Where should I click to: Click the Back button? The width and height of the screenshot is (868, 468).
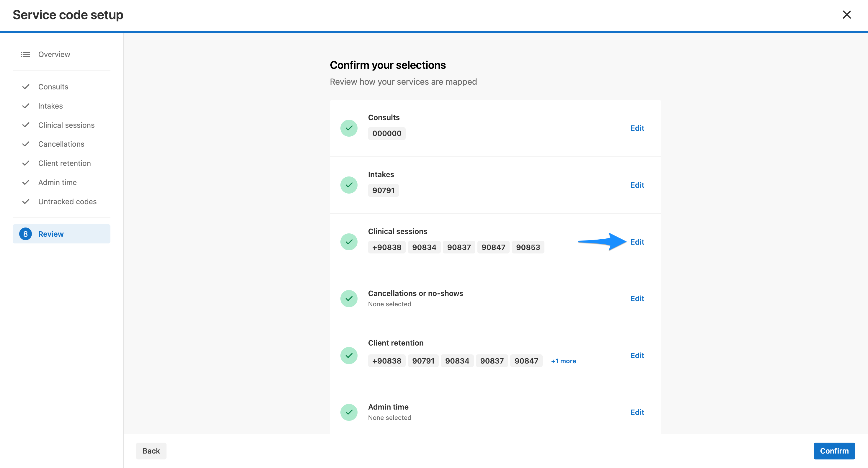pyautogui.click(x=151, y=451)
